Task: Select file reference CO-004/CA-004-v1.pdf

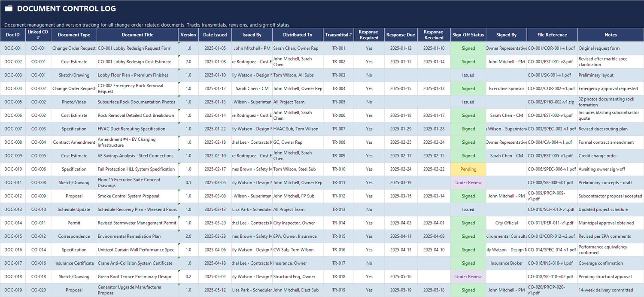Action: coord(552,142)
